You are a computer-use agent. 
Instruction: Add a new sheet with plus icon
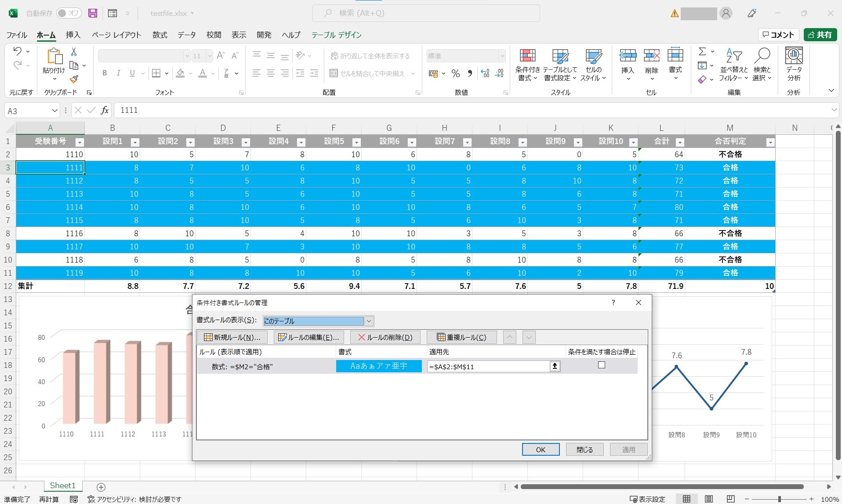click(101, 487)
